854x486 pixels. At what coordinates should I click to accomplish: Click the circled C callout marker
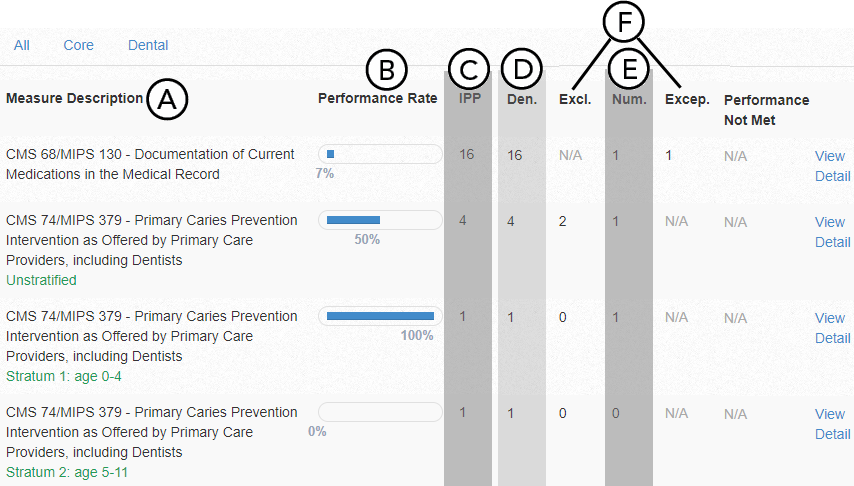(x=468, y=70)
